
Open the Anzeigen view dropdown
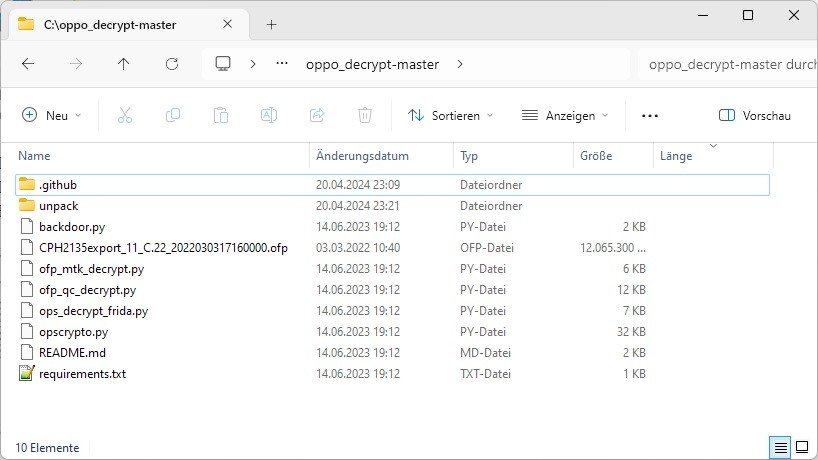pos(565,115)
